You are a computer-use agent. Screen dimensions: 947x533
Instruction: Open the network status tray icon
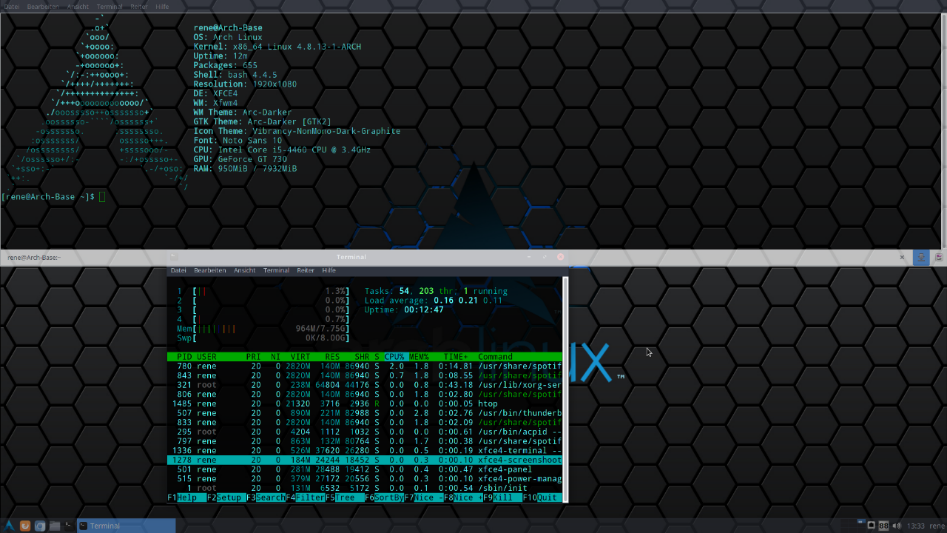pos(871,526)
